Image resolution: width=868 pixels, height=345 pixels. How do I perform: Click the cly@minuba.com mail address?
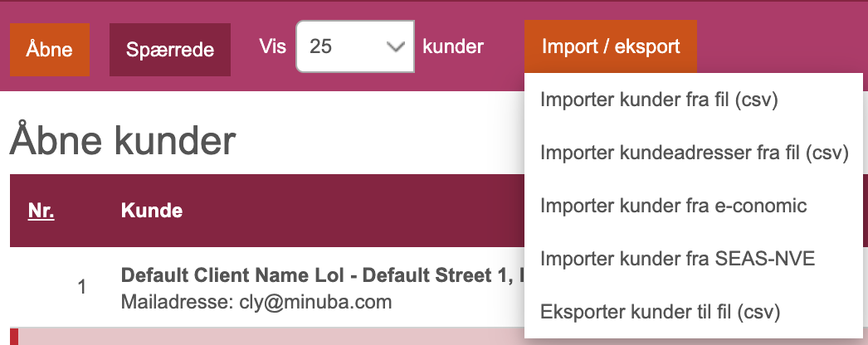[315, 302]
